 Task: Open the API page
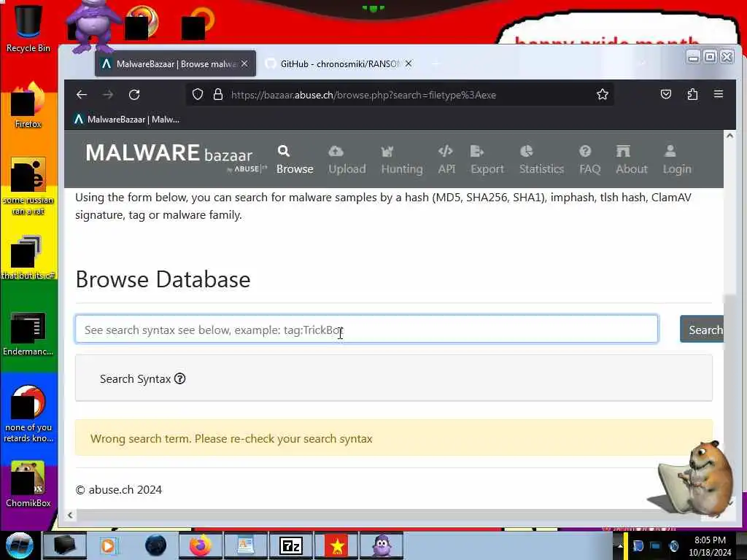[x=446, y=160]
